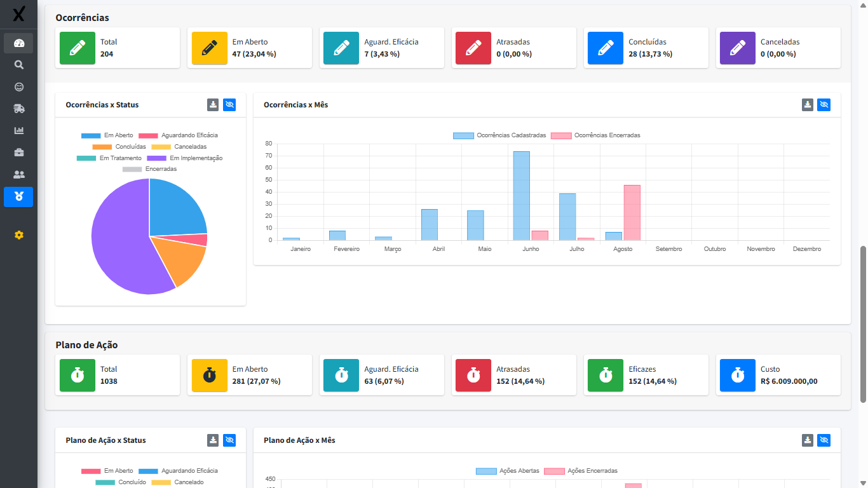Click the stopwatch icon on the Custo card
The height and width of the screenshot is (488, 868).
(x=737, y=375)
